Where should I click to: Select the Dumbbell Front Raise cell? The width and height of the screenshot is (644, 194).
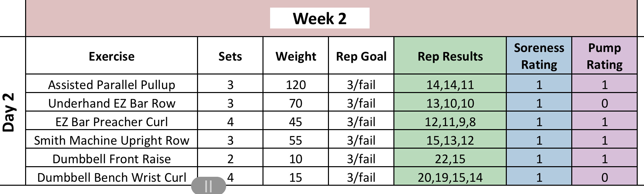[x=111, y=159]
